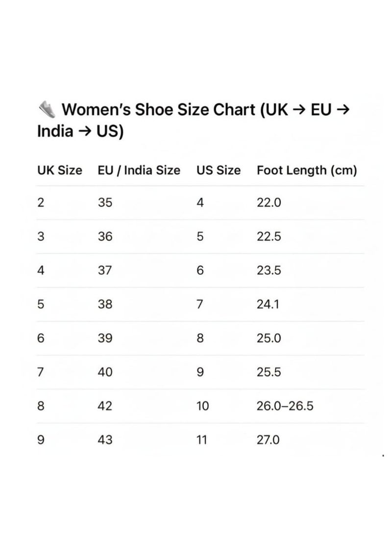Click EU size 35 cell
392x535 pixels.
(105, 202)
